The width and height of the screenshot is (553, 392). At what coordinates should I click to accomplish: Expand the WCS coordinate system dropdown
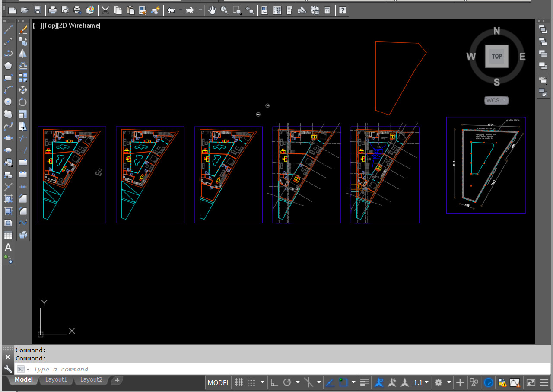(496, 100)
